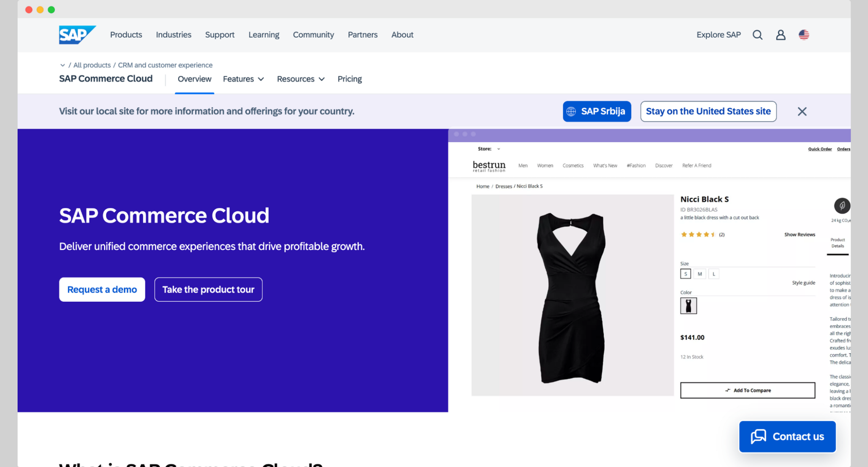868x467 pixels.
Task: Click the United States flag country selector
Action: tap(804, 35)
